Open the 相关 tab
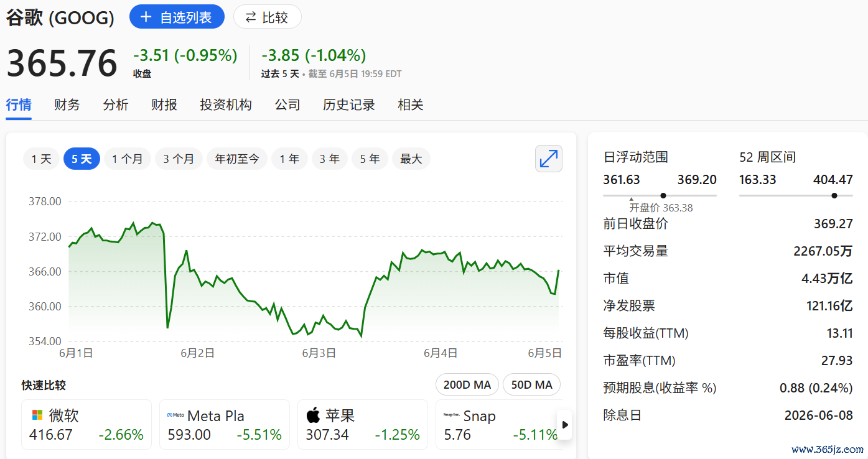The height and width of the screenshot is (459, 868). [x=411, y=104]
